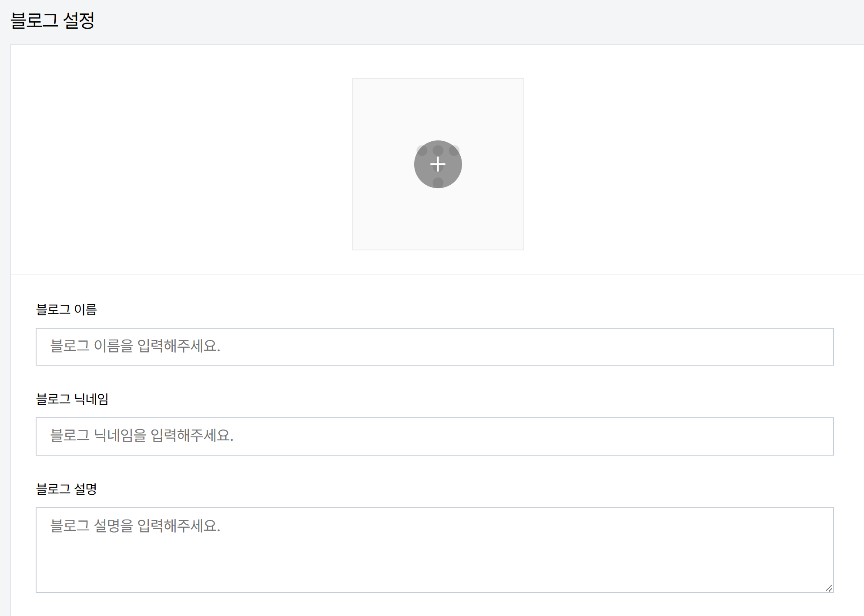864x616 pixels.
Task: Open the image picker via the plus symbol
Action: [438, 164]
